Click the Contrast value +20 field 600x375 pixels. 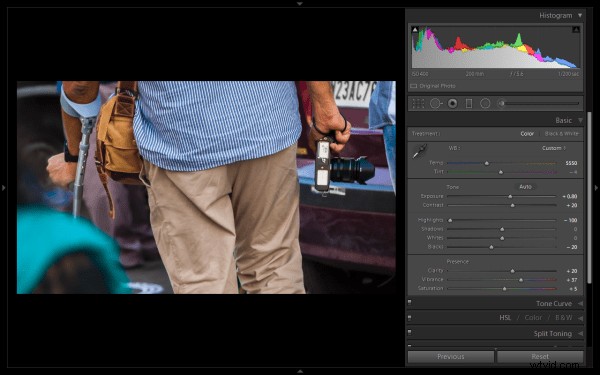[x=572, y=205]
